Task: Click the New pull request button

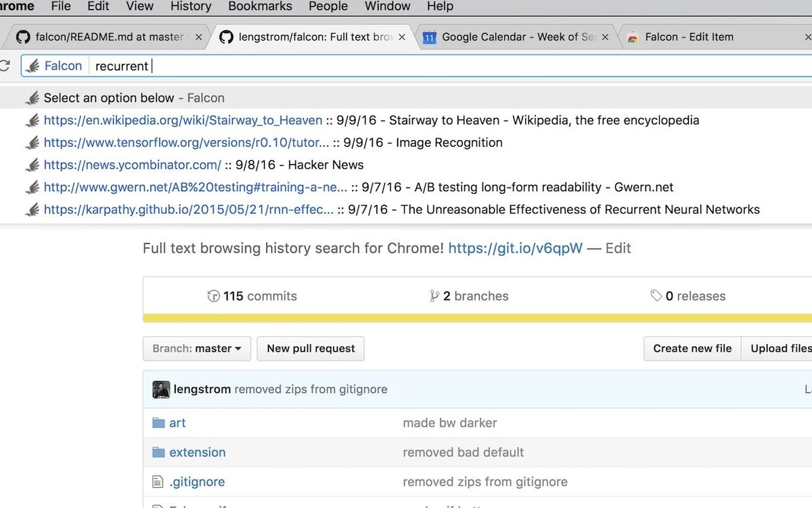Action: [x=310, y=348]
